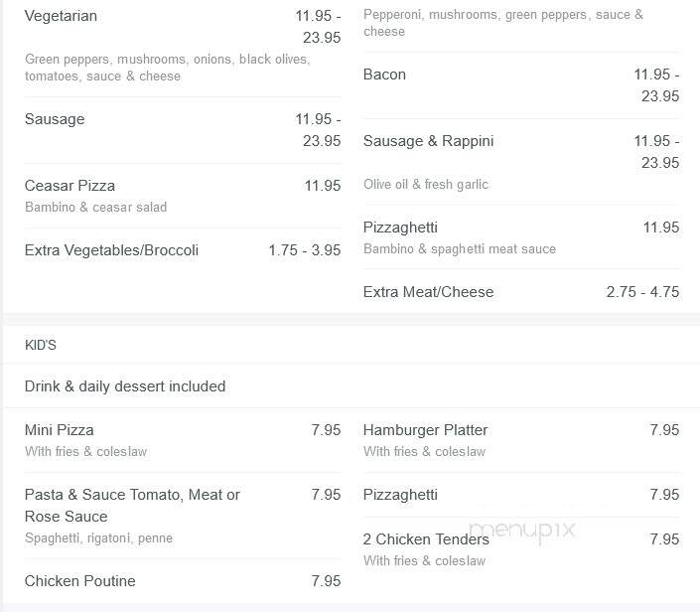Screen dimensions: 700x612
Task: Click the Vegetarian price 11.95 - 23.95
Action: 318,27
